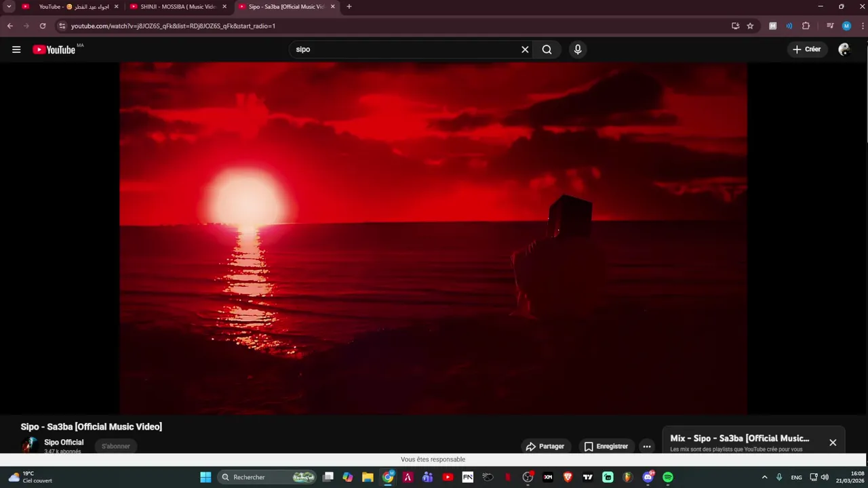The width and height of the screenshot is (868, 488).
Task: Close the first YouTube tab
Action: (x=116, y=7)
